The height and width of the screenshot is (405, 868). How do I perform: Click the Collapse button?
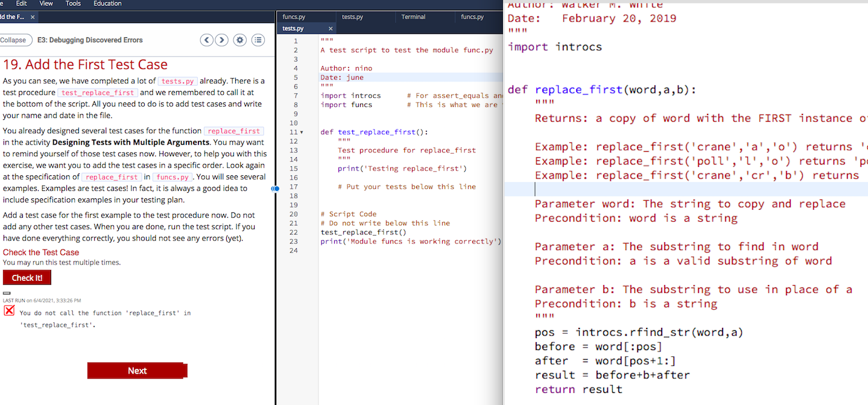pos(14,40)
